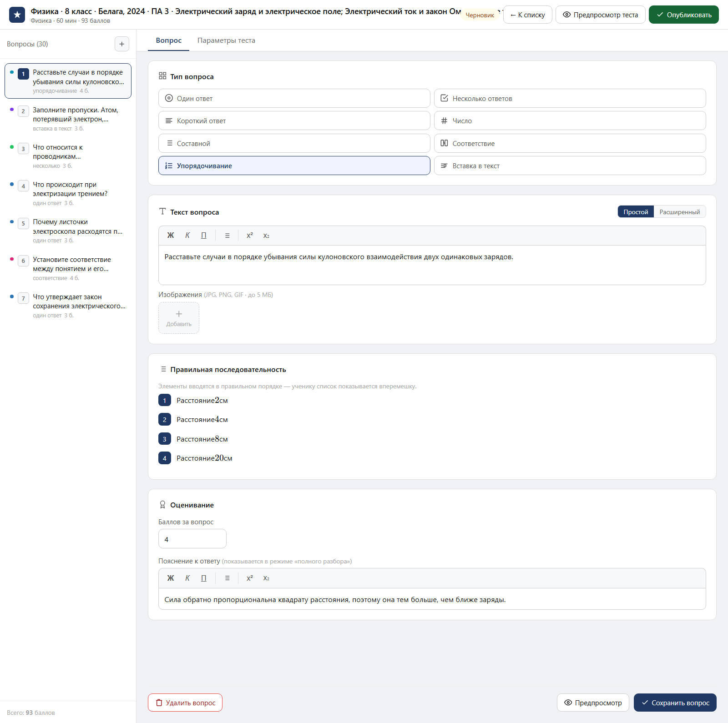Click "Опубликовать" button
The width and height of the screenshot is (728, 723).
point(683,15)
